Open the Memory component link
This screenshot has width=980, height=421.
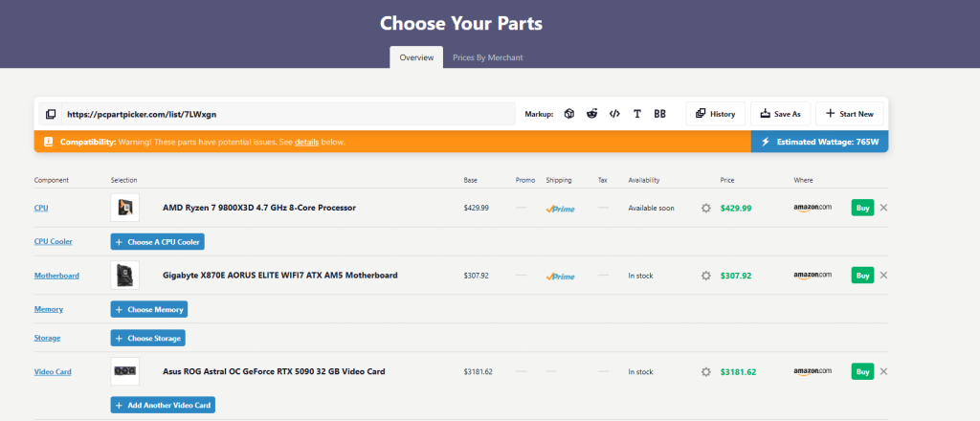[x=48, y=309]
